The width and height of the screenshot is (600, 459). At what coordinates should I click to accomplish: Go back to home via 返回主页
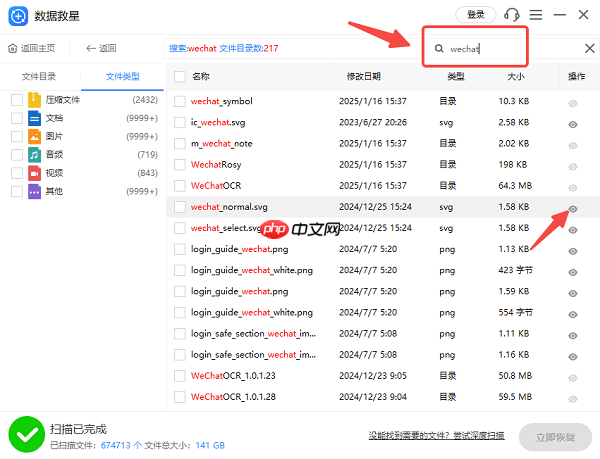31,48
